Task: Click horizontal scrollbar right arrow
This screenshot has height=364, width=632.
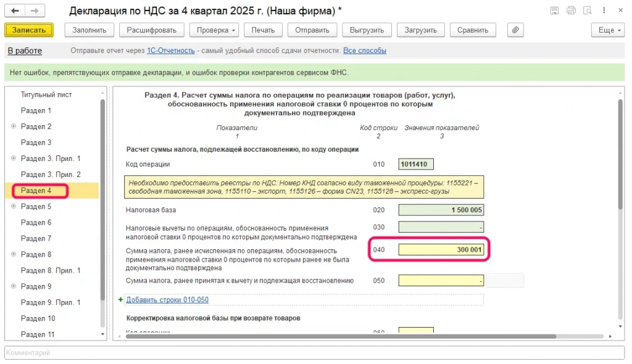Action: [x=610, y=336]
